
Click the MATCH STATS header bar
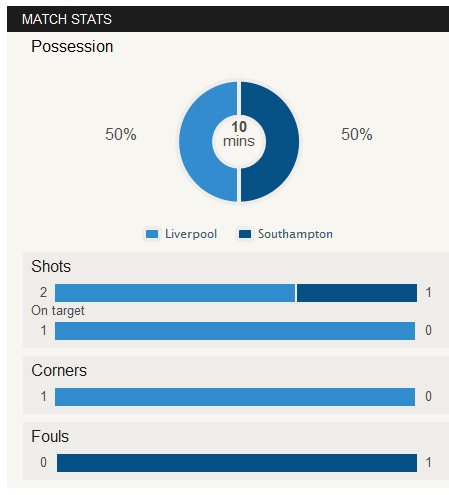click(x=228, y=19)
